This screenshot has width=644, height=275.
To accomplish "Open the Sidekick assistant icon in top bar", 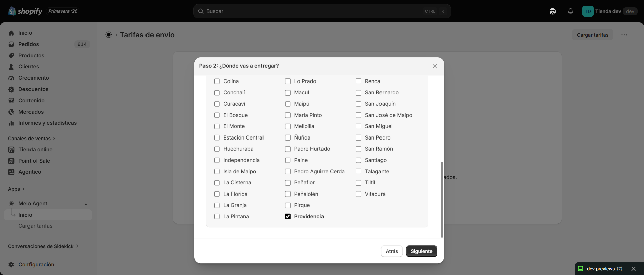I will pos(553,11).
